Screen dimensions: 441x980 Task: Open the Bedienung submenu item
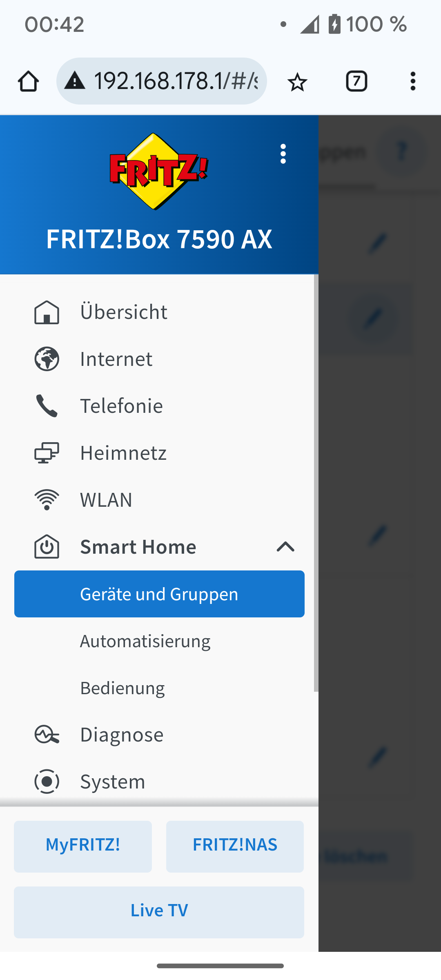pos(159,688)
